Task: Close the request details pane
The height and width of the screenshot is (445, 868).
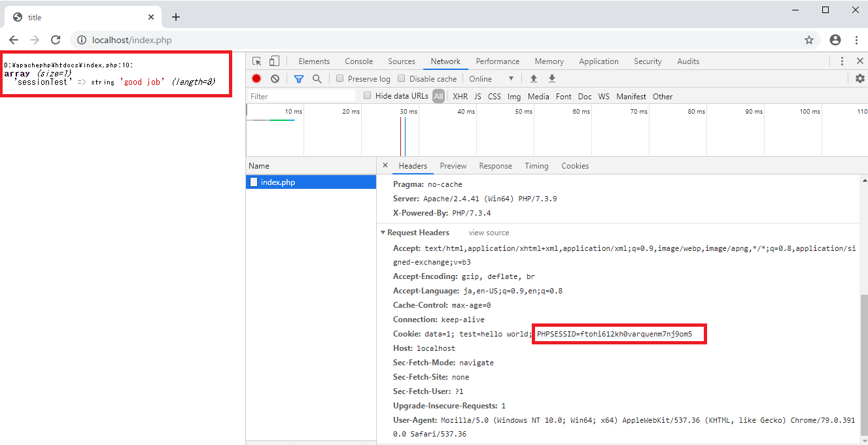Action: pyautogui.click(x=385, y=166)
